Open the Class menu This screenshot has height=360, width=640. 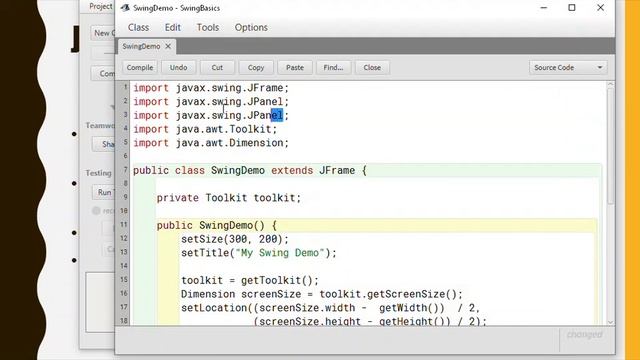(x=138, y=27)
